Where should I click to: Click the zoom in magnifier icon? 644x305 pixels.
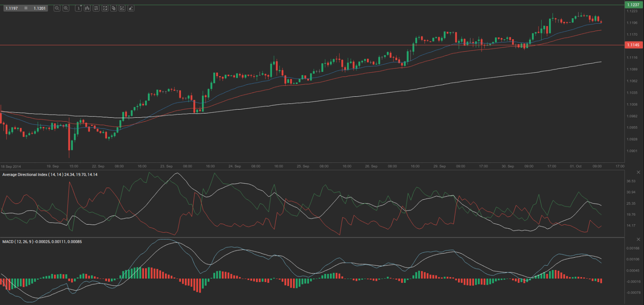[66, 8]
